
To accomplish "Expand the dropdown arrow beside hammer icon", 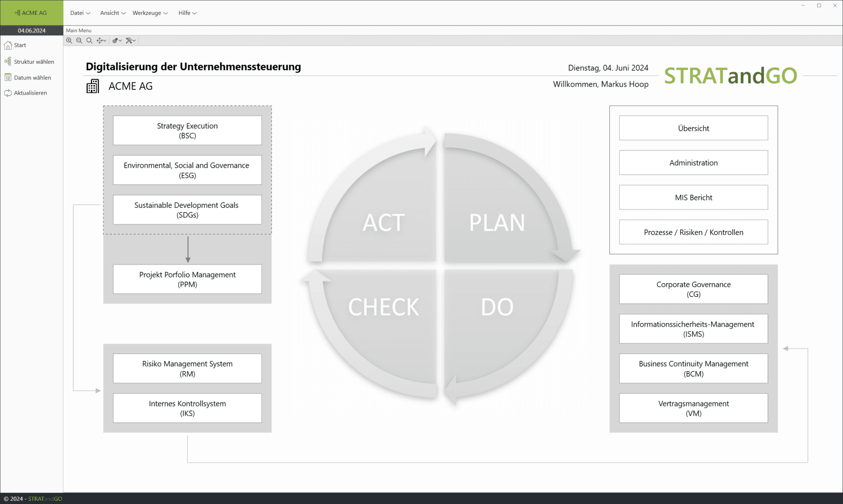I will click(x=134, y=41).
